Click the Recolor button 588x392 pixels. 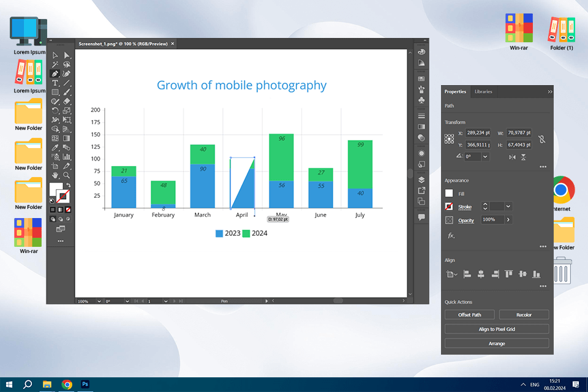tap(524, 315)
